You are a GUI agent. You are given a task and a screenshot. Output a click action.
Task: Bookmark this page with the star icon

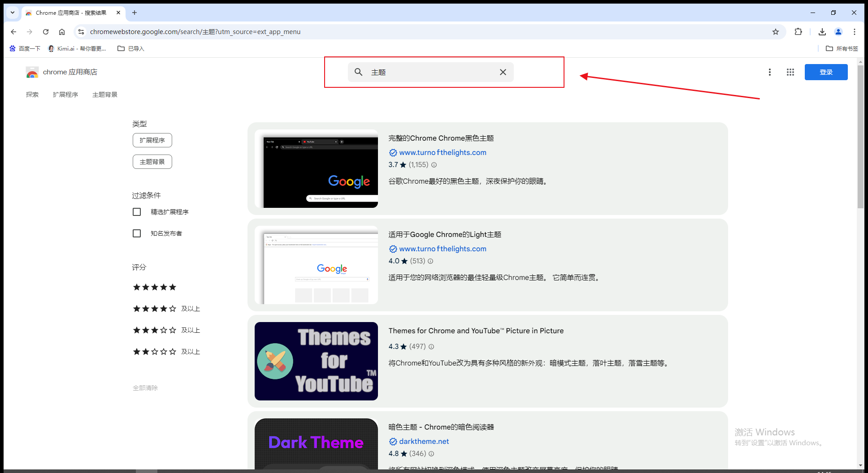coord(776,32)
